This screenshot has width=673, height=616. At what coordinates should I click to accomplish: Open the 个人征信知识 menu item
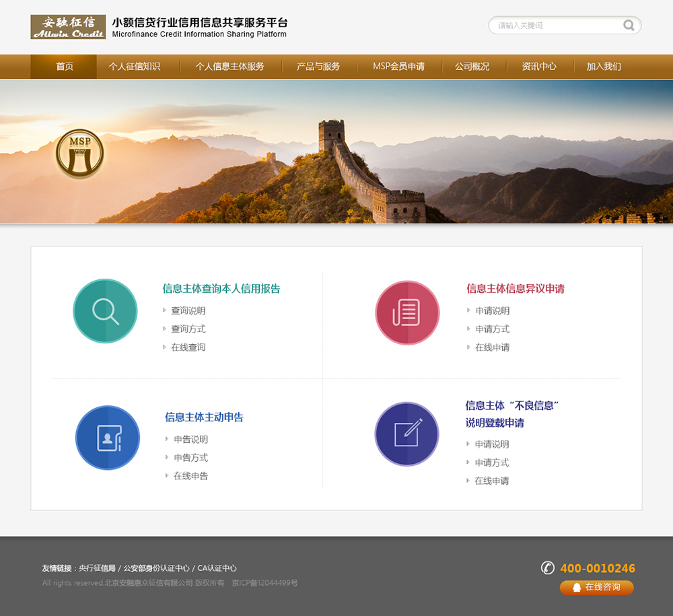(135, 67)
